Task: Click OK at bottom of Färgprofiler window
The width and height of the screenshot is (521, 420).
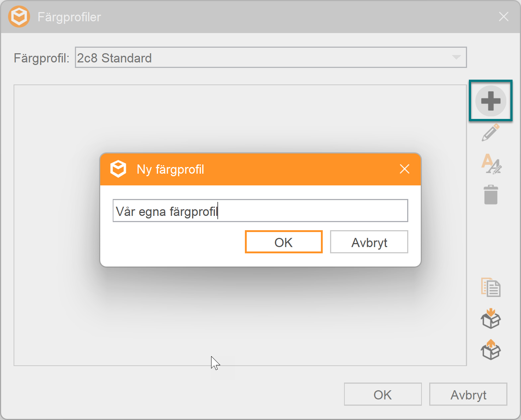Action: click(383, 394)
